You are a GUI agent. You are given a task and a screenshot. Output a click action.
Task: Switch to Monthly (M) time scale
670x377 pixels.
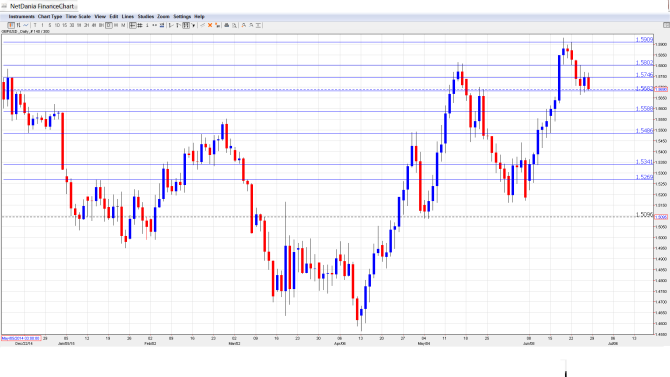pos(123,26)
